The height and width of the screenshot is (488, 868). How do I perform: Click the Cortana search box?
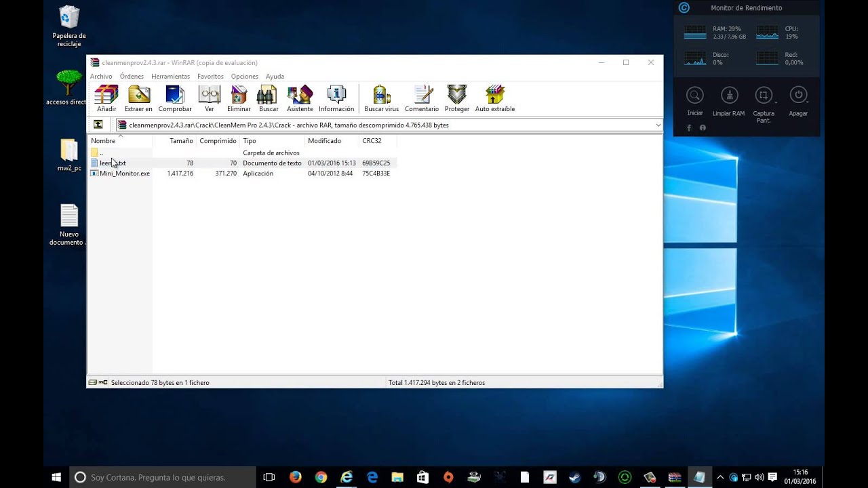[x=163, y=477]
